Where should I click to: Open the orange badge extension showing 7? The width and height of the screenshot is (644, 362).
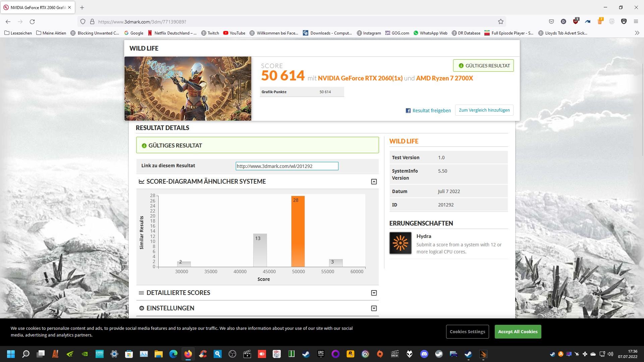click(600, 21)
